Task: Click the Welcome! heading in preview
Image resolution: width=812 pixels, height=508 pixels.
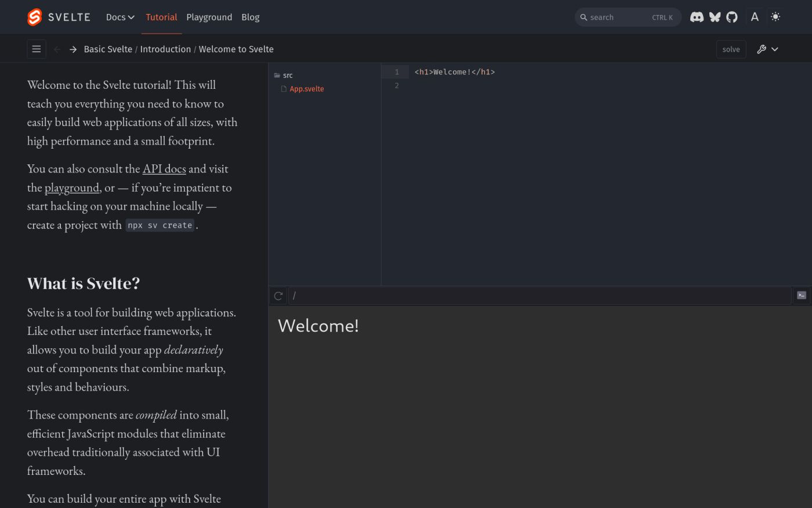Action: (318, 326)
